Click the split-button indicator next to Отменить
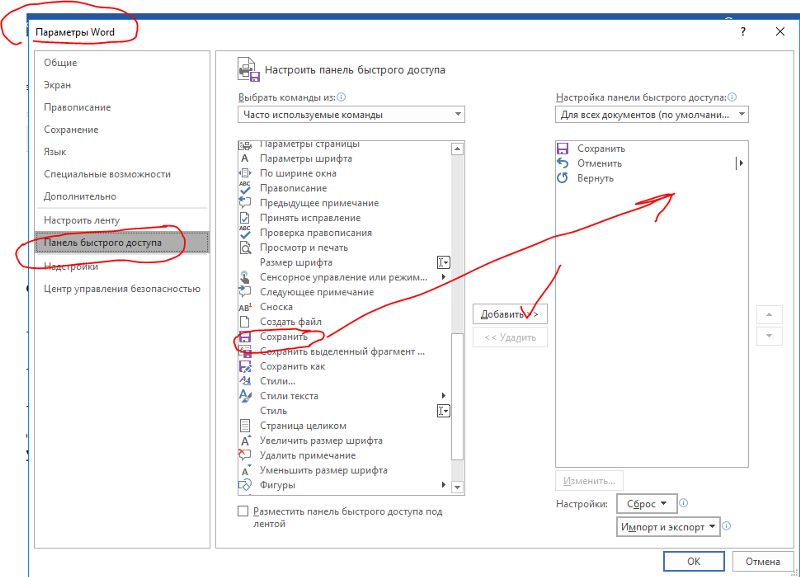The image size is (800, 577). [740, 163]
